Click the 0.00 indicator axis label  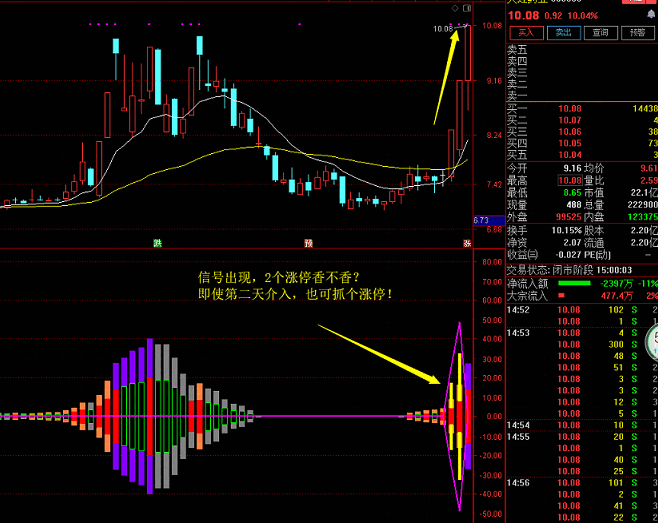pos(494,416)
